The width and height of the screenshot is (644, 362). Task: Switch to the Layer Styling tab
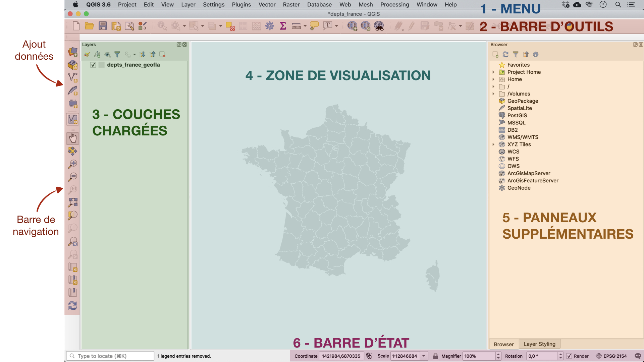coord(539,344)
